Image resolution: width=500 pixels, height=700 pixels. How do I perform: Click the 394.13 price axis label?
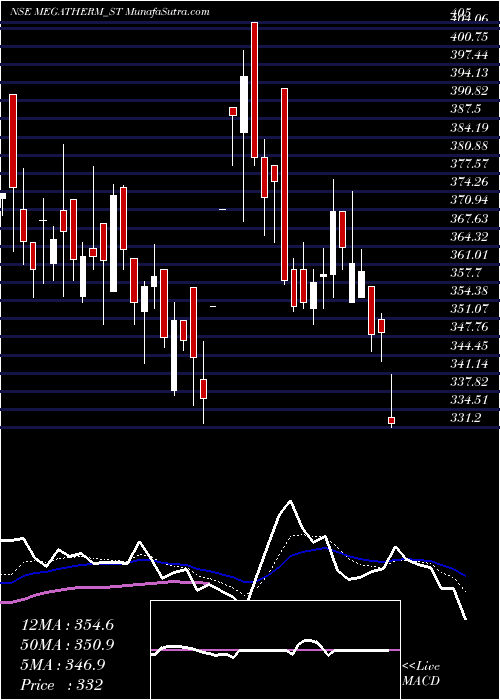click(x=469, y=73)
